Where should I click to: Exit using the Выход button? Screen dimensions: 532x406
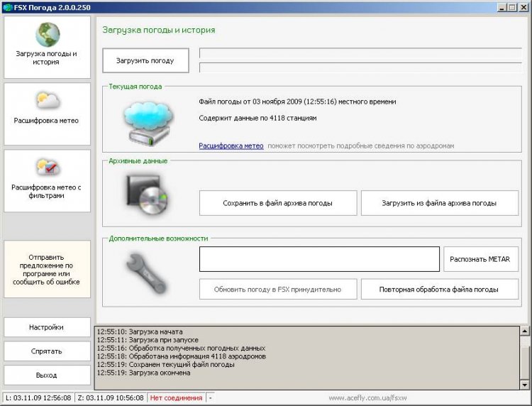[x=47, y=375]
